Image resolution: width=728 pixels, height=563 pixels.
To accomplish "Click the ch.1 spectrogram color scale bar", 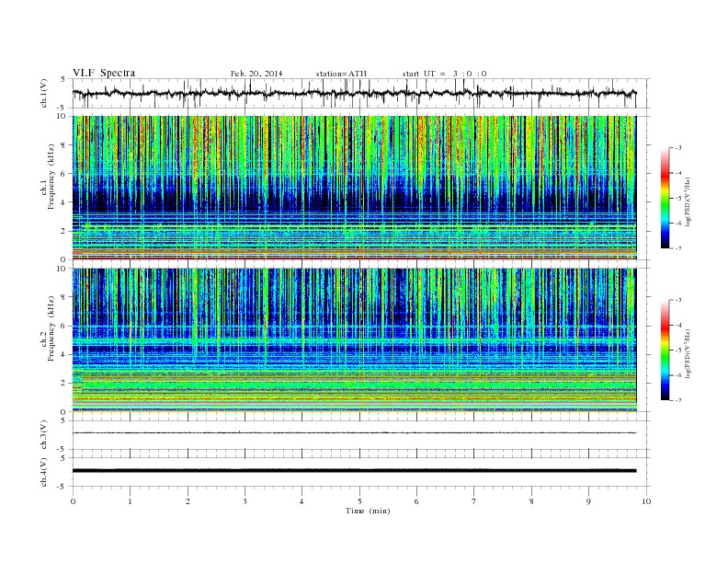I will (x=665, y=198).
